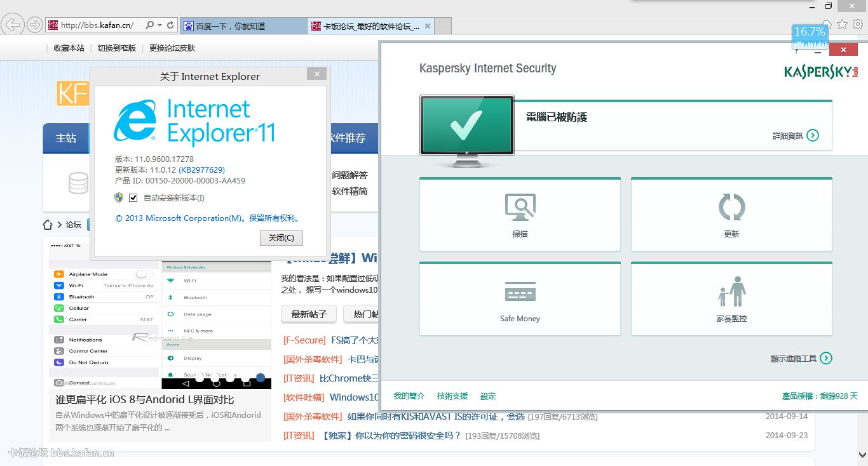Click the 2014-09-23 post date
Viewport: 868px width, 466px height.
tap(787, 436)
